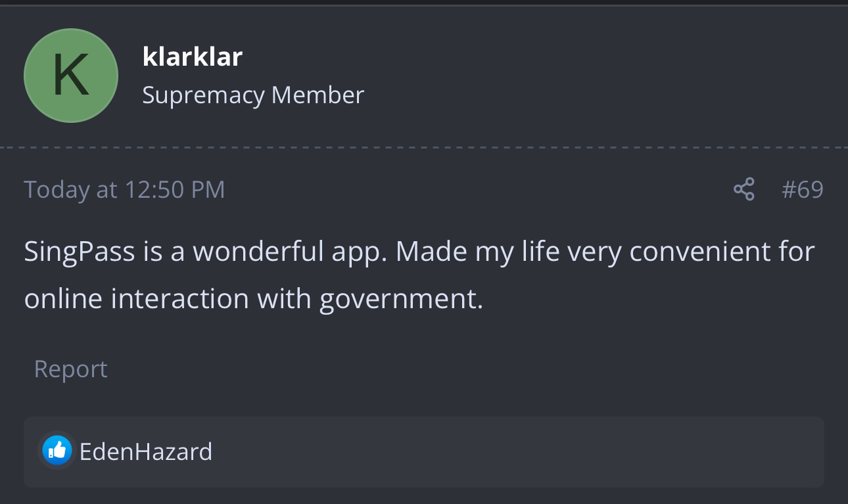Click the word "interaction" in the post

pos(179,299)
